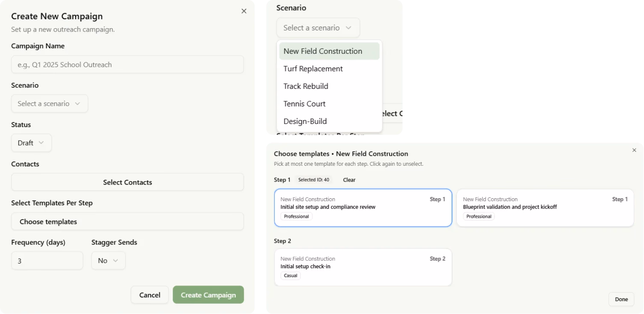
Task: Cancel the new campaign dialog
Action: 150,295
